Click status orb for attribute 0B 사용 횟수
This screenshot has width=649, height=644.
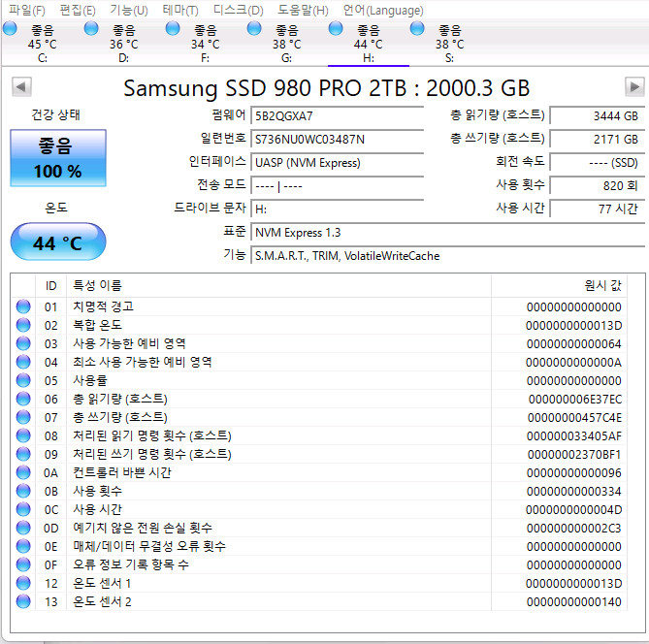tap(23, 491)
